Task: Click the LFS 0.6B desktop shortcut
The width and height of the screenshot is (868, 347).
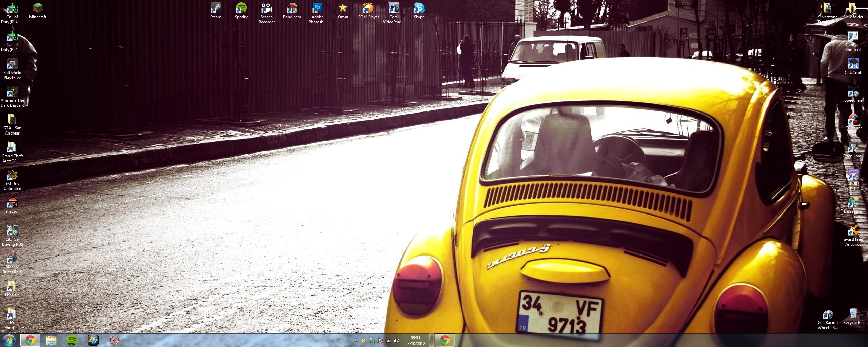Action: (x=12, y=289)
